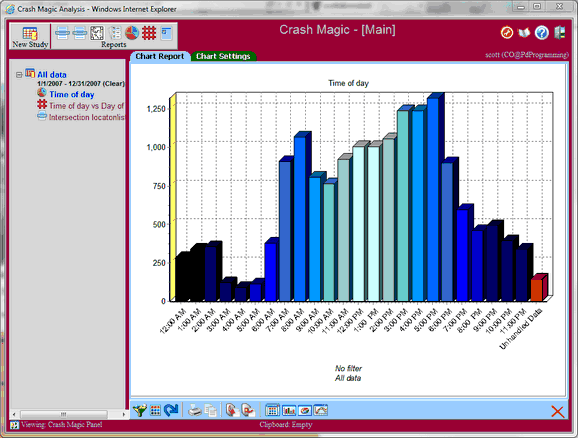Switch to the Chart Settings tab
Viewport: 578px width, 438px height.
(223, 56)
